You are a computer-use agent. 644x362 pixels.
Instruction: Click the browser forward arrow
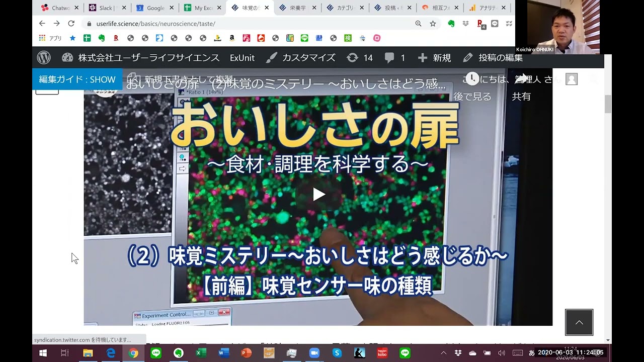coord(56,24)
